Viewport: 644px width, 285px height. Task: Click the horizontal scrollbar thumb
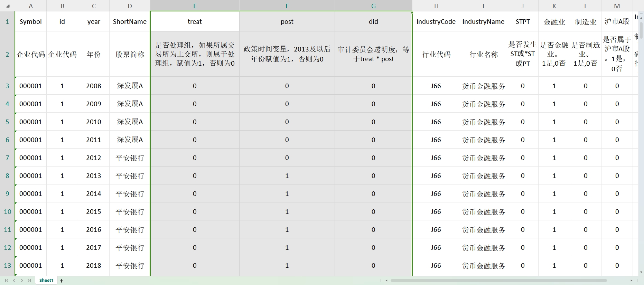(x=498, y=281)
